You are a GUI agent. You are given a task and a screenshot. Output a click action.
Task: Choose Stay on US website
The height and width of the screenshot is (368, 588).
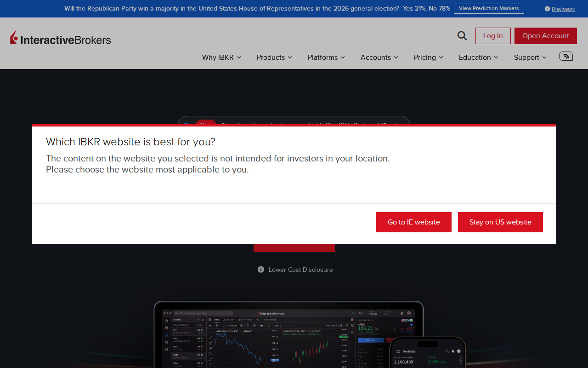(500, 222)
